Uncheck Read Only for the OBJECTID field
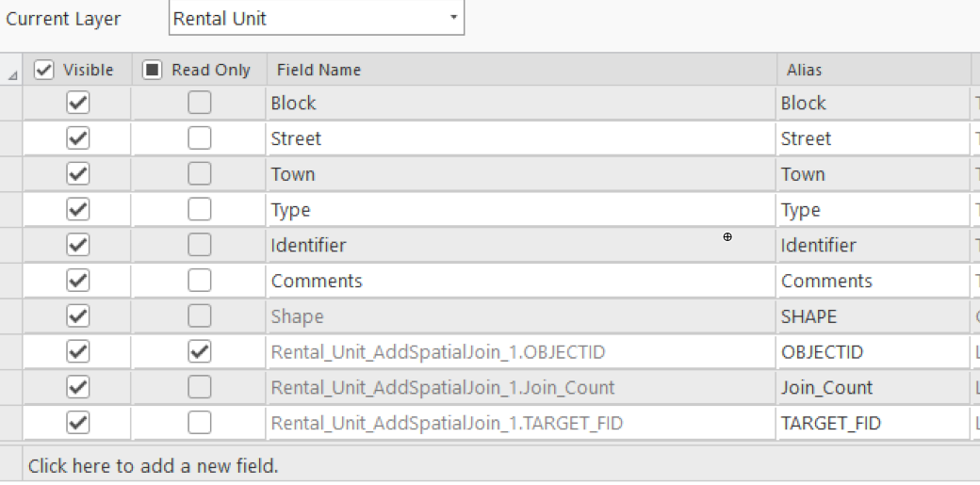 point(199,352)
